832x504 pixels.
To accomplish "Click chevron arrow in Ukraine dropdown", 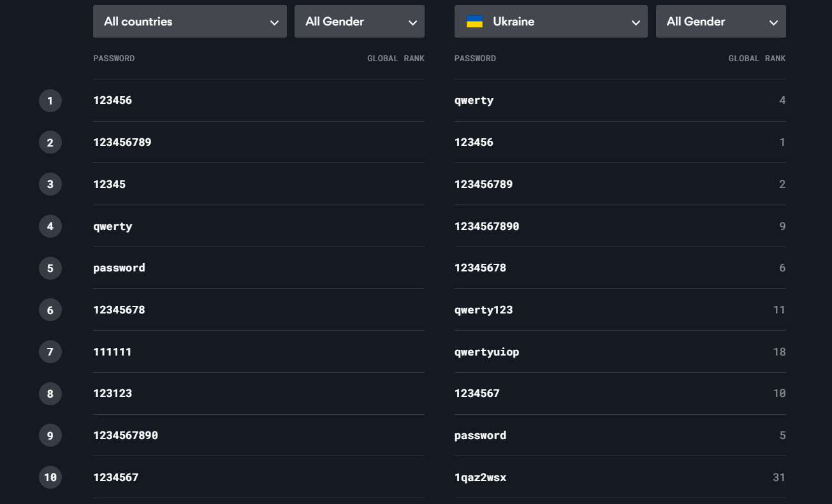I will point(636,22).
